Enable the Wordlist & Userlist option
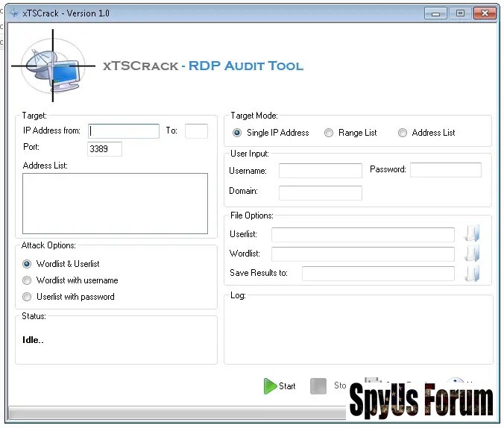Image resolution: width=504 pixels, height=428 pixels. (x=28, y=264)
